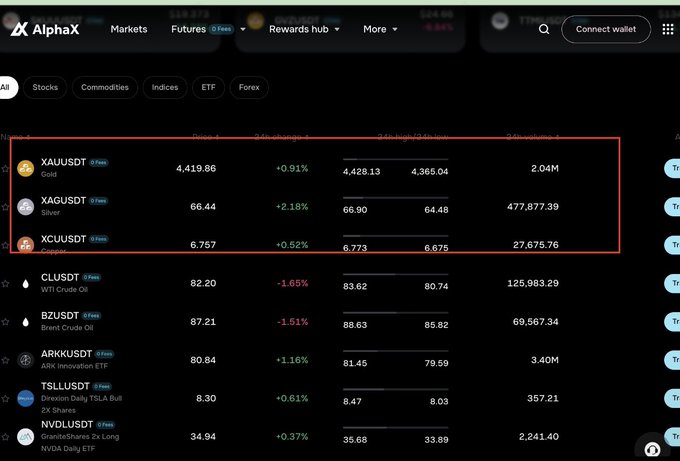Viewport: 680px width, 461px height.
Task: Click the NVDLUSDT GraniteShares logo icon
Action: point(26,437)
